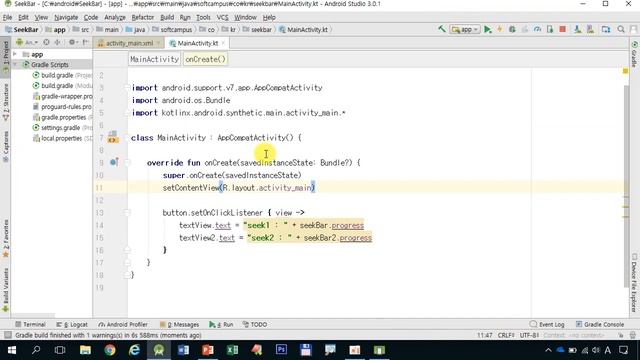640x360 pixels.
Task: Open the app run configuration dropdown
Action: [x=464, y=29]
